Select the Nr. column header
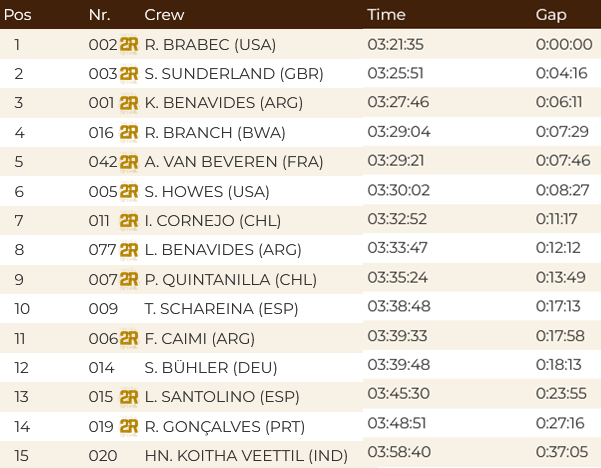The height and width of the screenshot is (468, 601). pyautogui.click(x=101, y=14)
